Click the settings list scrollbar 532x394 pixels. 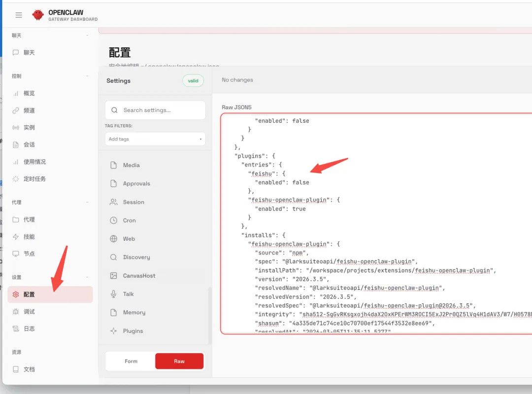point(210,315)
